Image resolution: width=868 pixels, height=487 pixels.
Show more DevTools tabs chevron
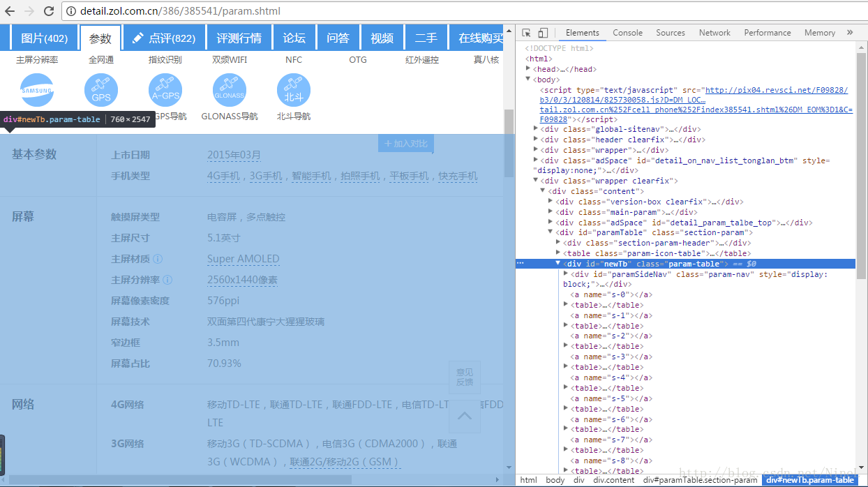(850, 32)
